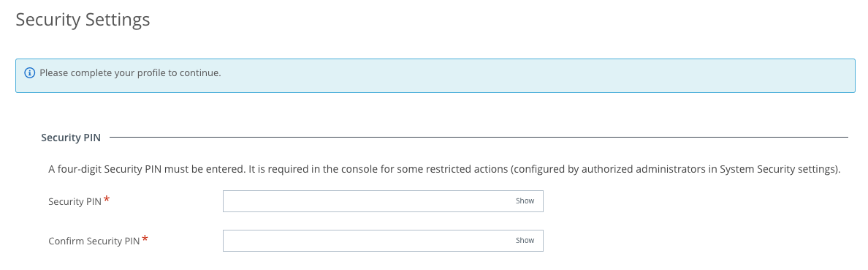Click the red asterisk beside Confirm Security PIN

[x=145, y=239]
